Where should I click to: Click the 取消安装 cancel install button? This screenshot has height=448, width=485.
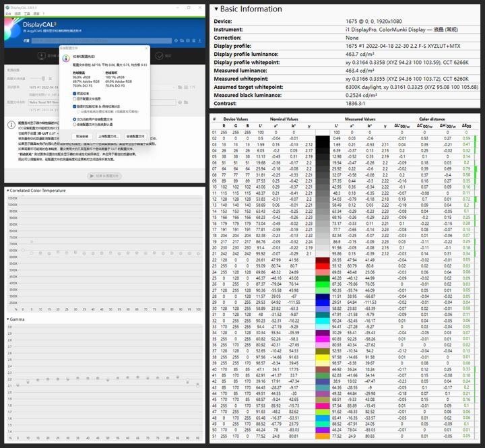click(82, 136)
